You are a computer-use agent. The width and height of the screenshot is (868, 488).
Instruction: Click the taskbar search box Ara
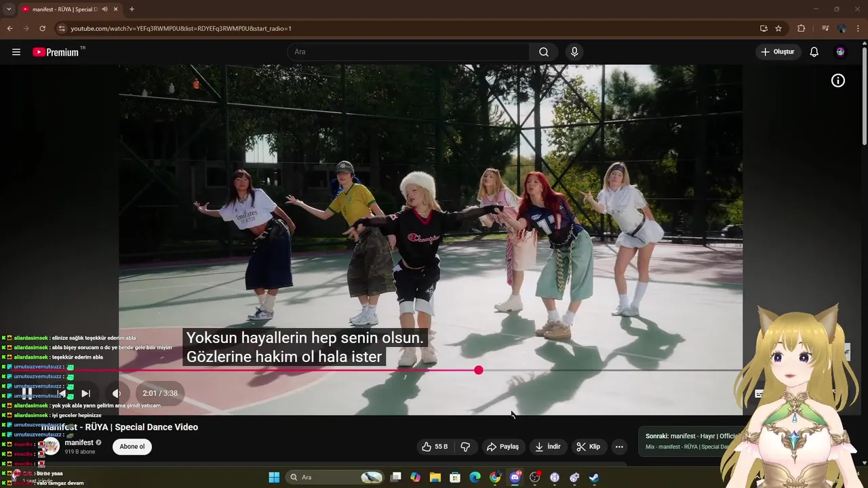coord(336,477)
